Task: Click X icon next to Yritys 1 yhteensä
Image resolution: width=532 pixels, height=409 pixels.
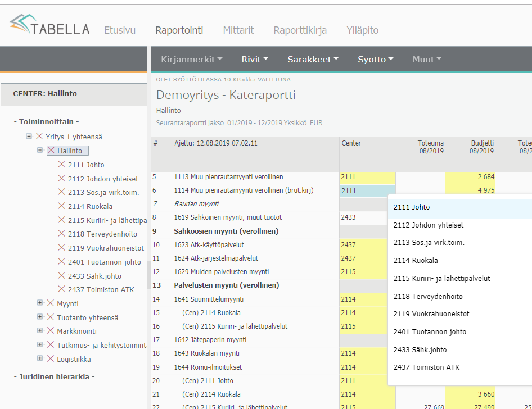Action: [39, 137]
